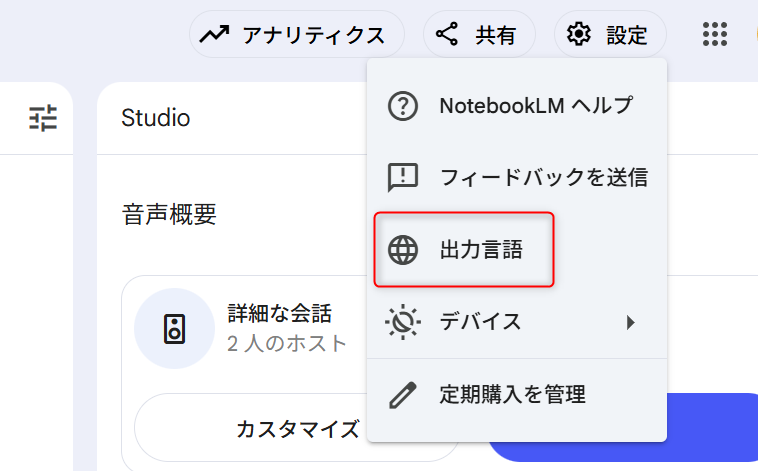Screen dimensions: 758x471
Task: Select 出力言語 menu entry
Action: click(517, 250)
